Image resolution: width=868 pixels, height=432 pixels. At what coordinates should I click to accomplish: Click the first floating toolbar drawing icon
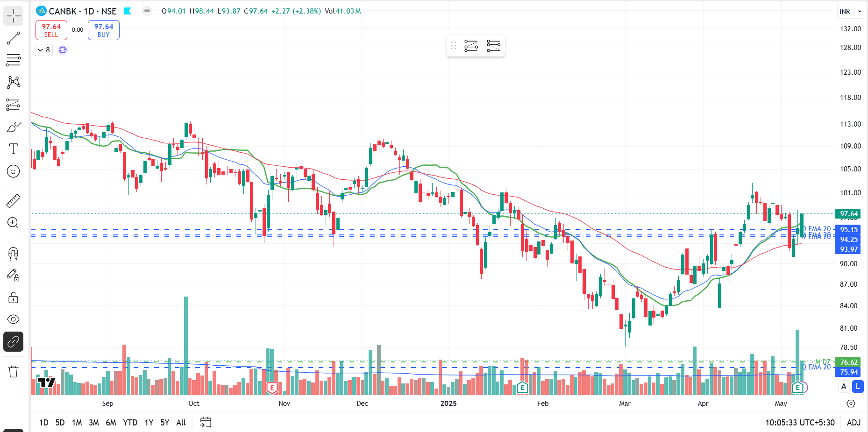click(471, 46)
